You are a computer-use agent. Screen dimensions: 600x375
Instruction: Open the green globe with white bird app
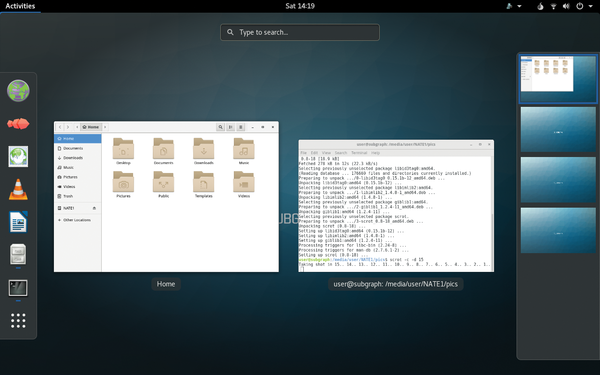[x=18, y=157]
